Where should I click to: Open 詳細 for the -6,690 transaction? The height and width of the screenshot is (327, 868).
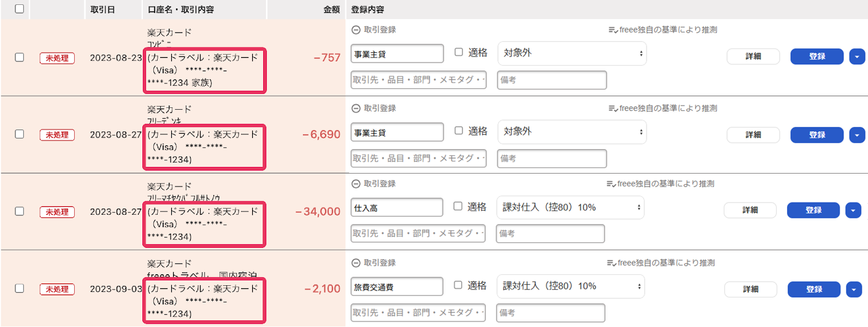[x=753, y=135]
